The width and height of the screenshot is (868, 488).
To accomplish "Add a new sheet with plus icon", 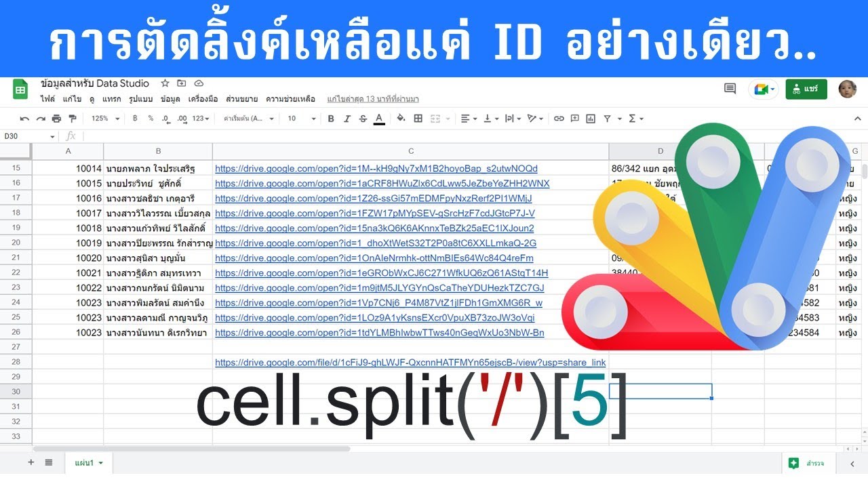I will point(31,462).
